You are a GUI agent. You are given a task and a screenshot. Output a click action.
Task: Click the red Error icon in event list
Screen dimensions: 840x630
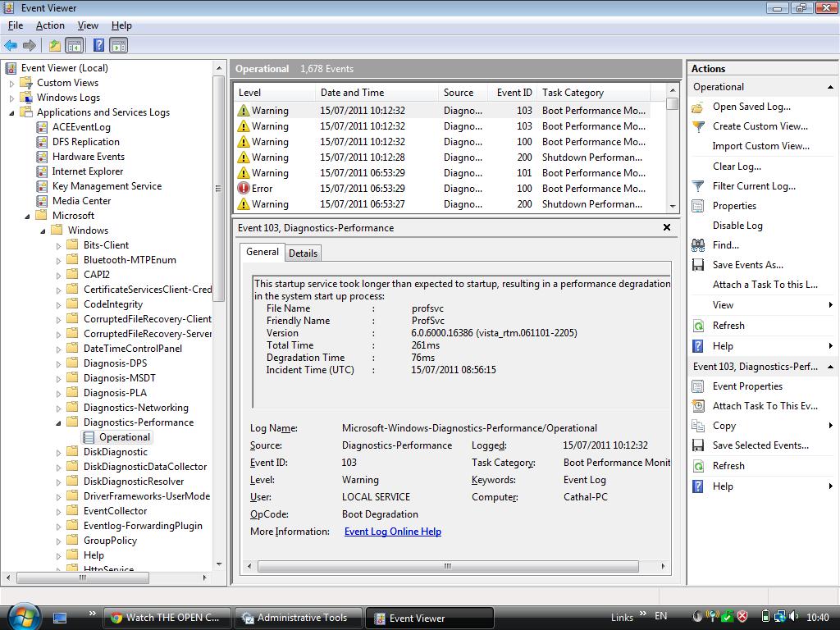[243, 189]
